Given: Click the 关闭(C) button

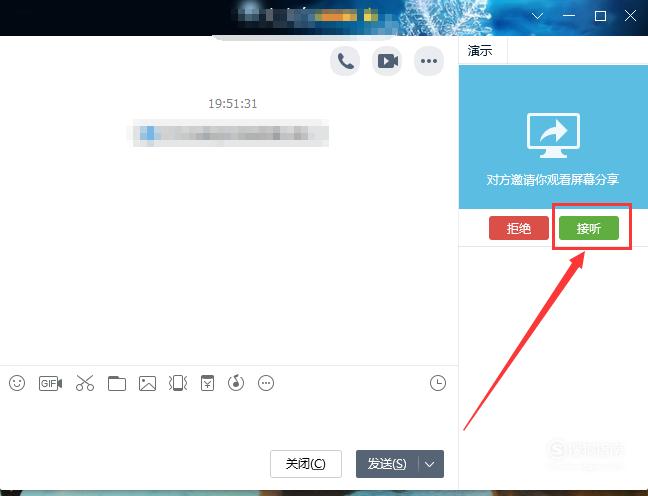Looking at the screenshot, I should (x=305, y=464).
